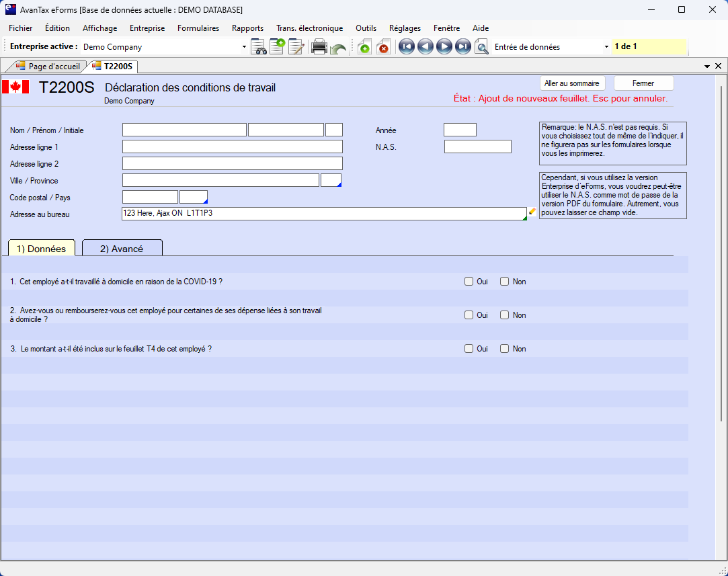The width and height of the screenshot is (728, 576).
Task: Click the red État status message
Action: pyautogui.click(x=561, y=98)
